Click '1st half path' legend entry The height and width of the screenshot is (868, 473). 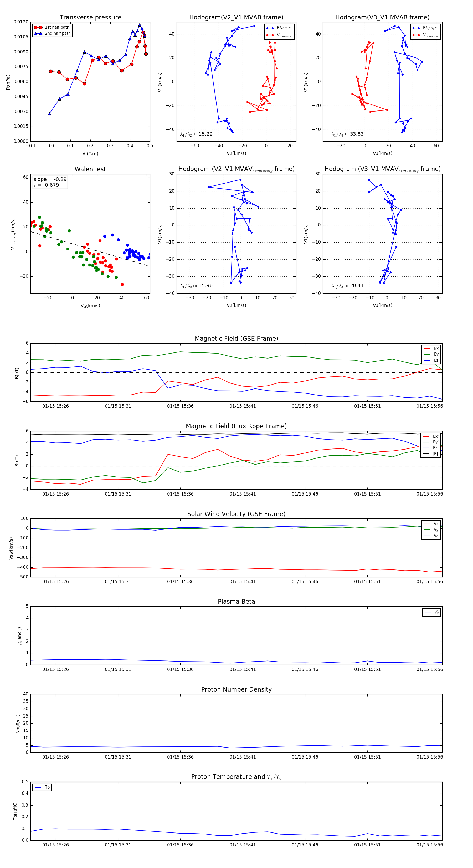53,27
